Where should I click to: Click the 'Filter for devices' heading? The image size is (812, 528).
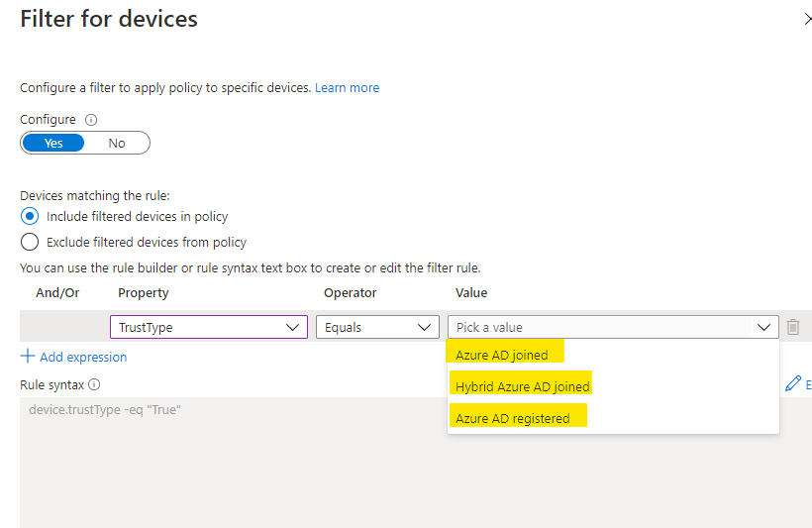pyautogui.click(x=109, y=19)
